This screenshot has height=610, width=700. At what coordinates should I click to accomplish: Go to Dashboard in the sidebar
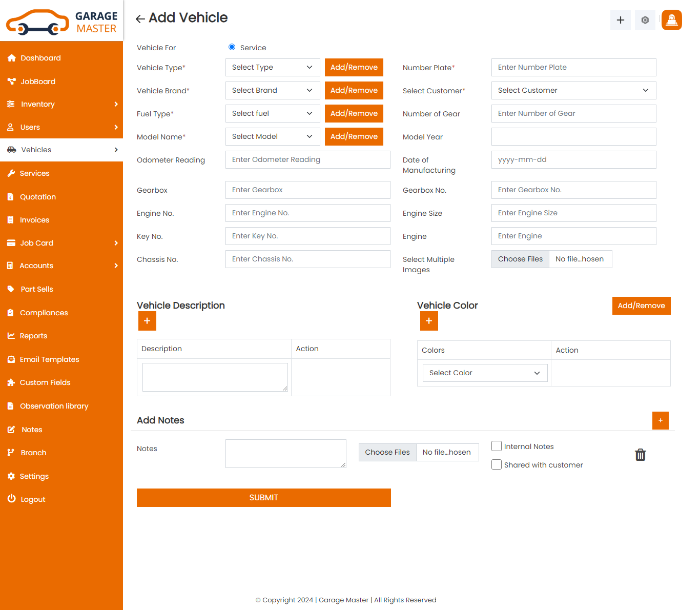(x=40, y=58)
